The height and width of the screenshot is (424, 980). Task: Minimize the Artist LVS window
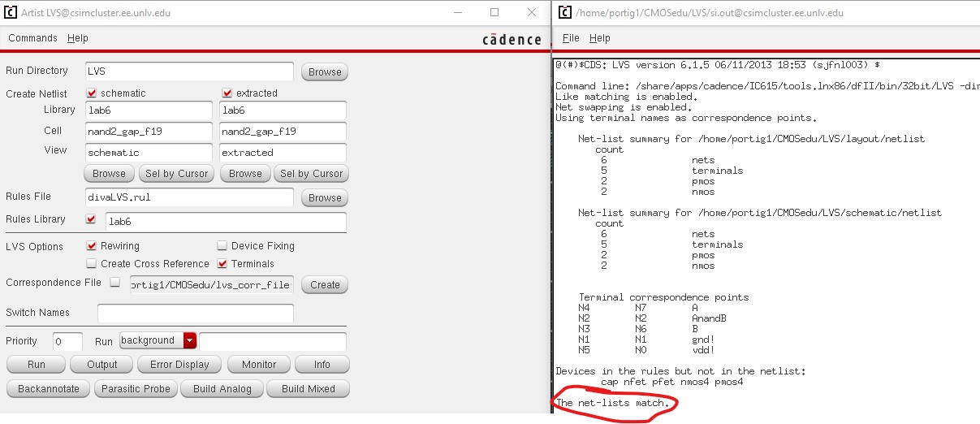(457, 13)
